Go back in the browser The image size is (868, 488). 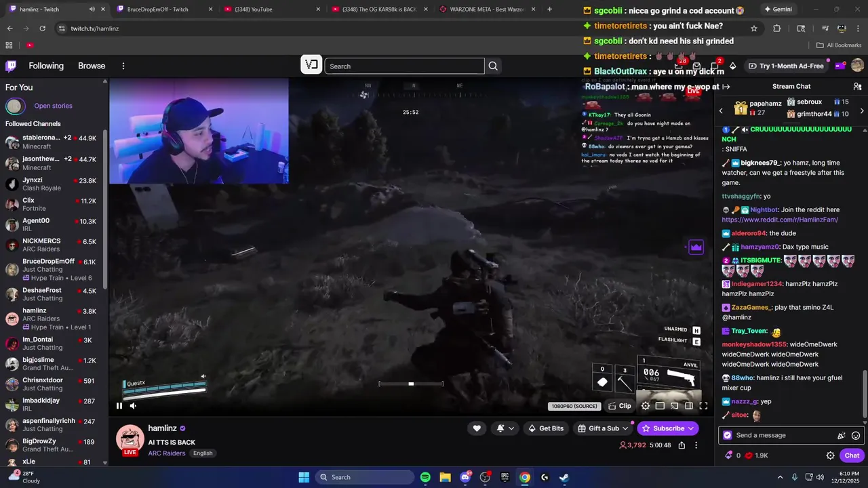coord(10,28)
